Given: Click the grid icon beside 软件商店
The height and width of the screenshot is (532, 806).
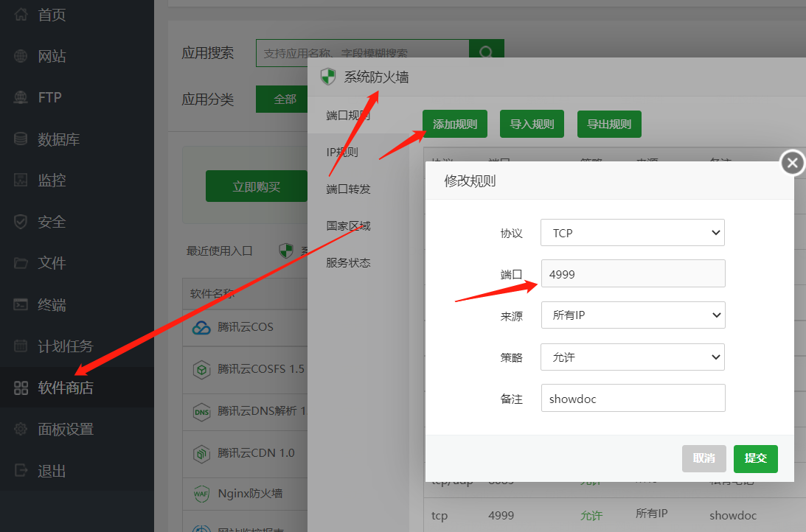Looking at the screenshot, I should click(21, 388).
